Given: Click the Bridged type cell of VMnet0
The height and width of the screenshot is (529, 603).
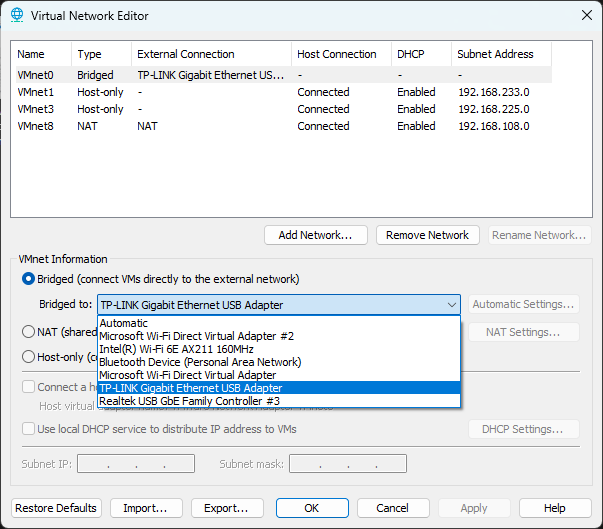Looking at the screenshot, I should [x=95, y=75].
